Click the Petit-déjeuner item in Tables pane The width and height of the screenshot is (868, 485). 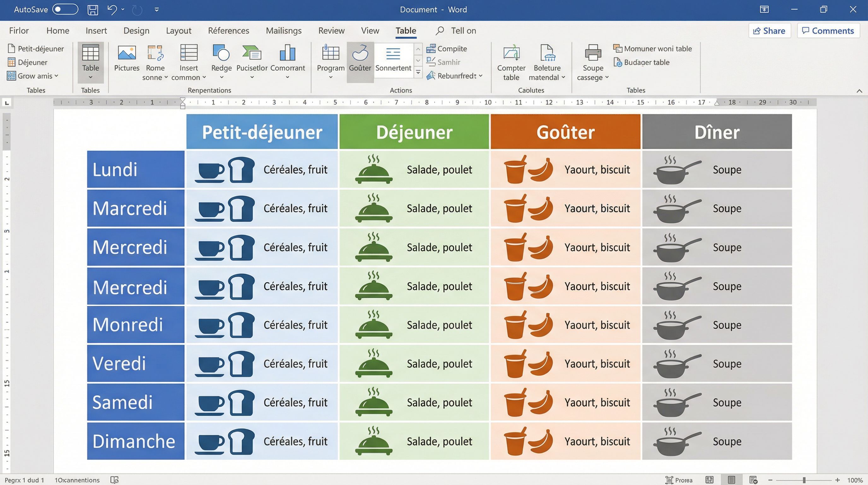pos(36,49)
